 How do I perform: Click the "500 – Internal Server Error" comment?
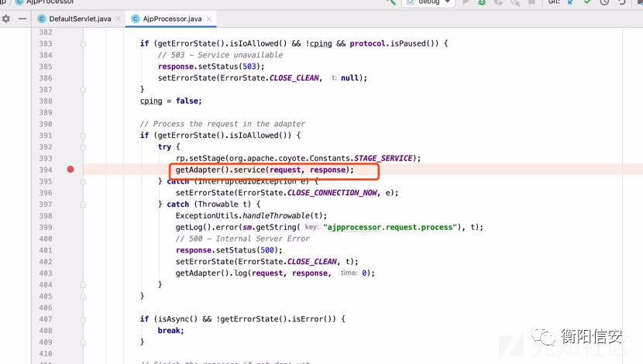pyautogui.click(x=242, y=239)
